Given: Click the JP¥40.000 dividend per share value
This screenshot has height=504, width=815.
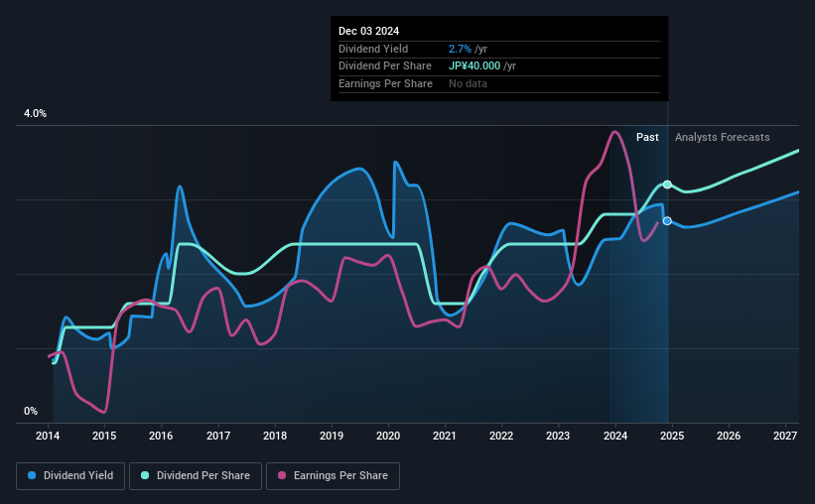Looking at the screenshot, I should coord(475,66).
